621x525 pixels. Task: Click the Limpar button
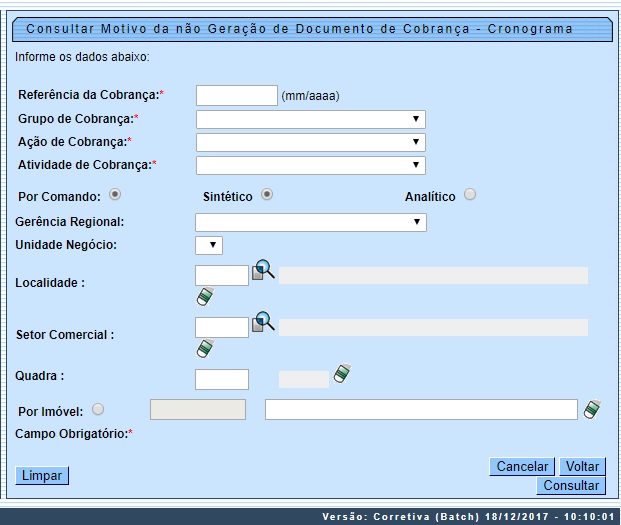[x=42, y=476]
